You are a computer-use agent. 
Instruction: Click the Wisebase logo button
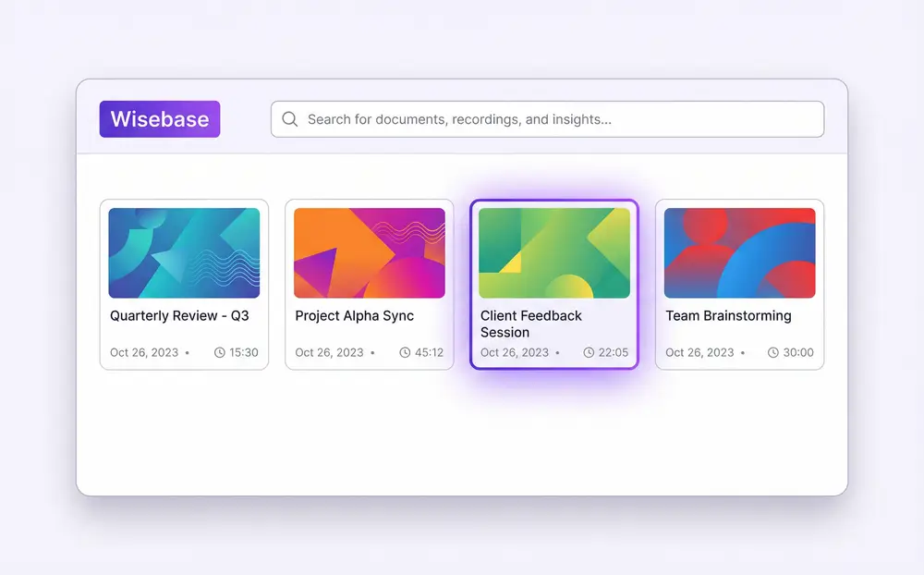point(160,119)
